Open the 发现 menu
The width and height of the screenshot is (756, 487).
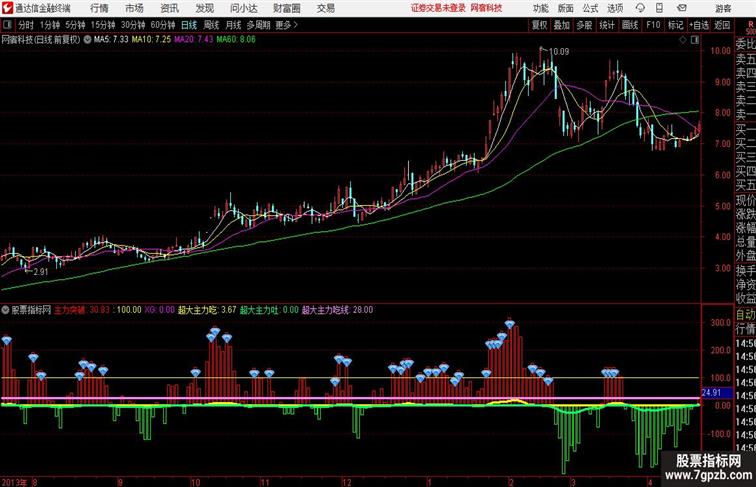(x=204, y=8)
